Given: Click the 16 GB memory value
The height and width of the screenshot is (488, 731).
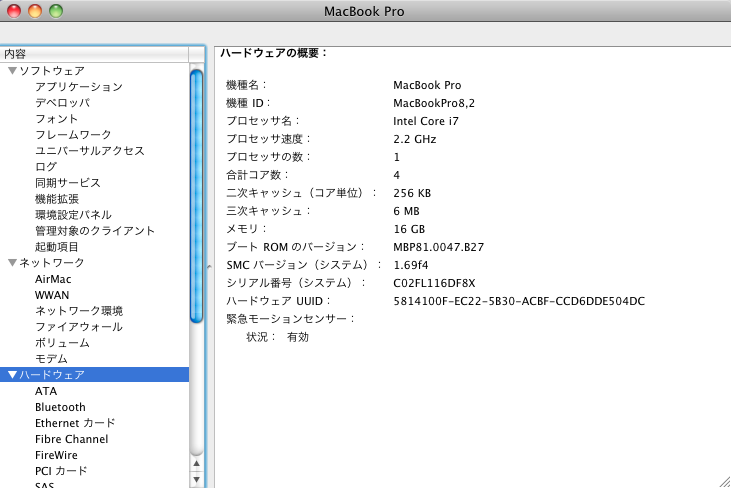Looking at the screenshot, I should click(409, 229).
